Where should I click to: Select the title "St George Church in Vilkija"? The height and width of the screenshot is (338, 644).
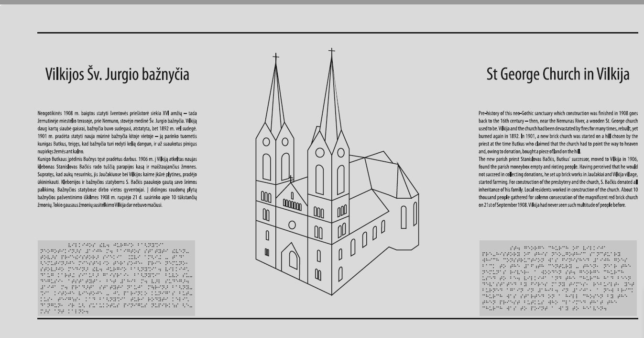557,75
